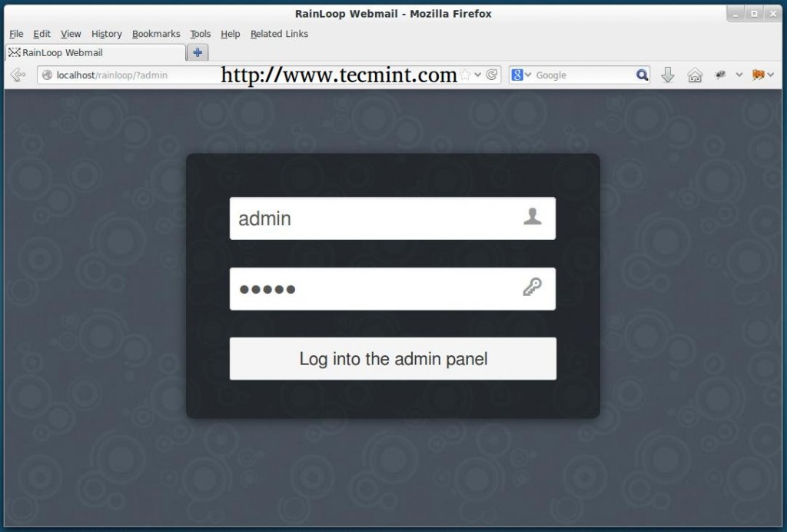
Task: Open the Tools menu
Action: (200, 34)
